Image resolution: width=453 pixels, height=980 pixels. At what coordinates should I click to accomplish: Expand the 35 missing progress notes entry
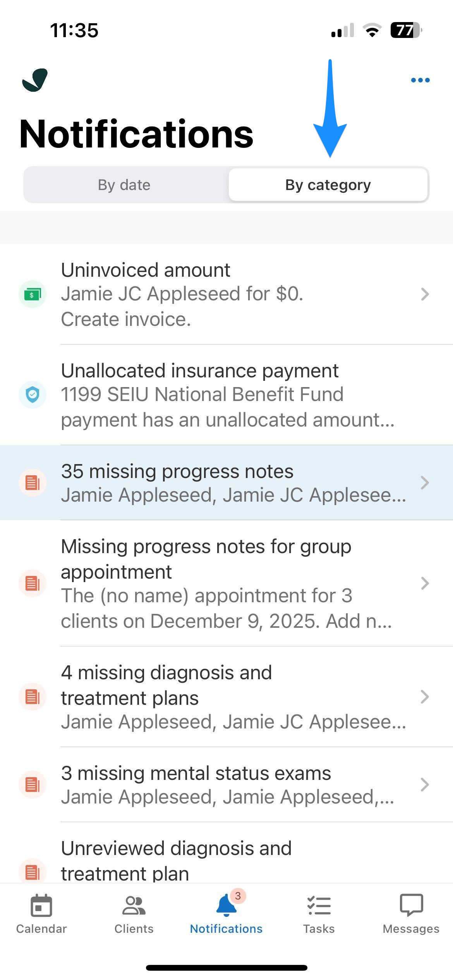click(x=226, y=483)
